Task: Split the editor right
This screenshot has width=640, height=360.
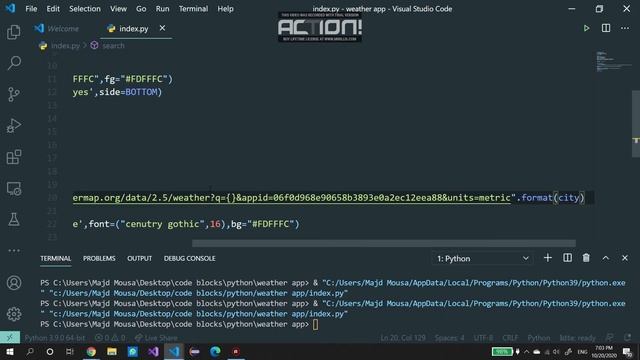Action: (x=606, y=28)
